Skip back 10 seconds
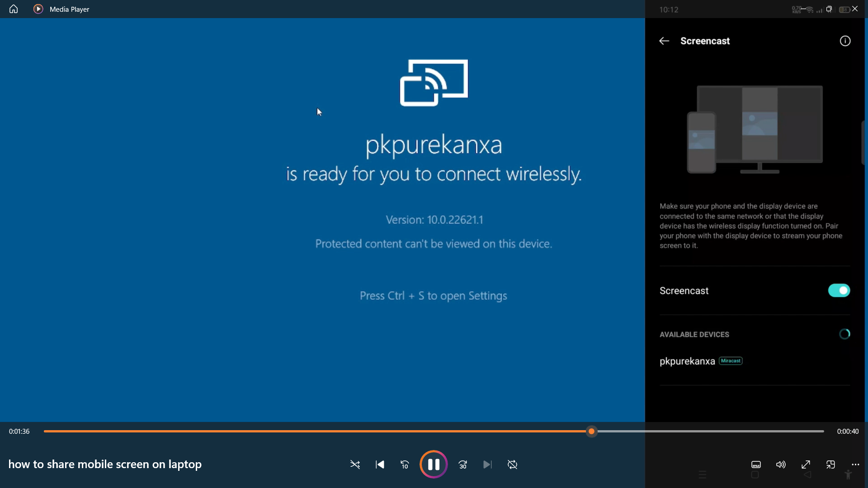 tap(405, 465)
